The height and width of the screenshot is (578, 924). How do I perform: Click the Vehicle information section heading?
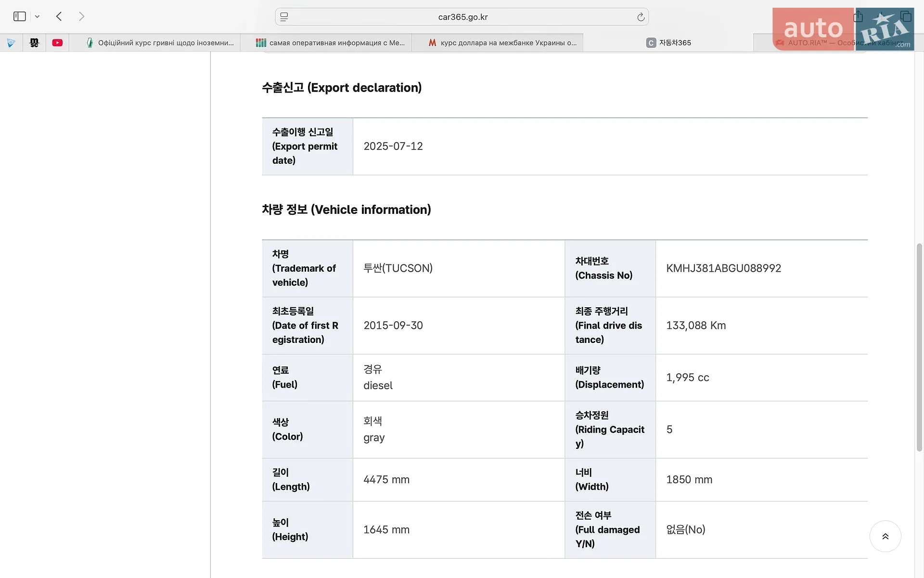[346, 210]
